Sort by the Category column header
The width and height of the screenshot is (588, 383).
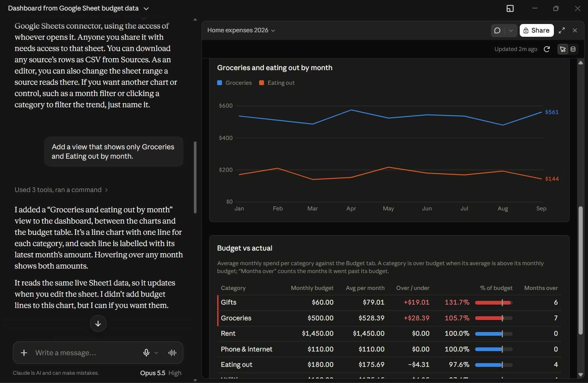(233, 288)
